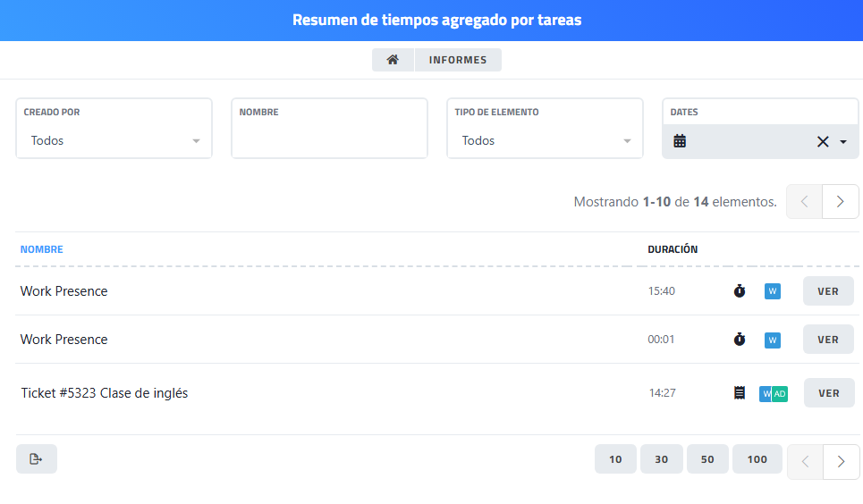
Task: Click VER button for Ticket #5323
Action: pyautogui.click(x=829, y=393)
